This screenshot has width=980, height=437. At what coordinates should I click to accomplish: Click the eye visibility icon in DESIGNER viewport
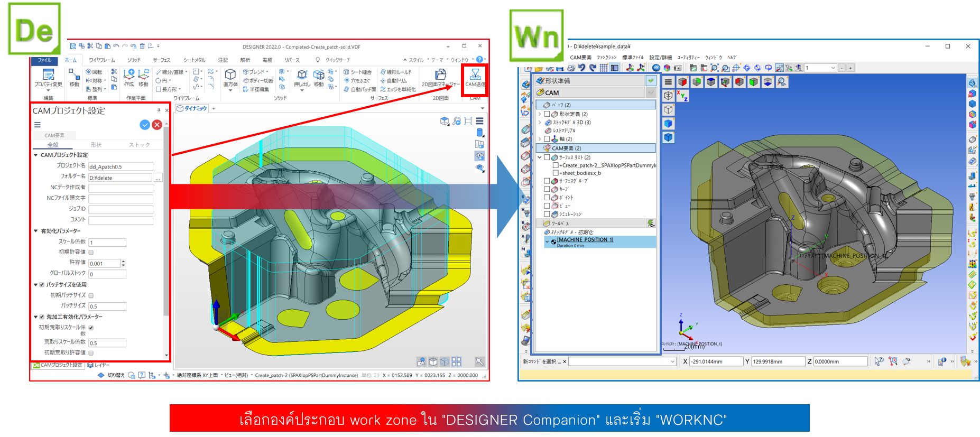click(x=479, y=156)
